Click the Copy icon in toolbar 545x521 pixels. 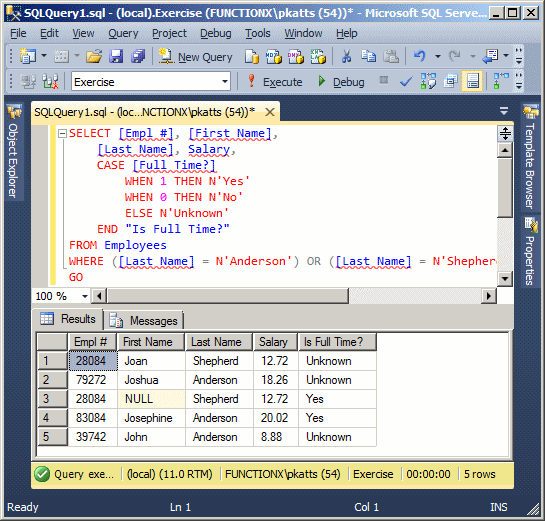(x=368, y=56)
